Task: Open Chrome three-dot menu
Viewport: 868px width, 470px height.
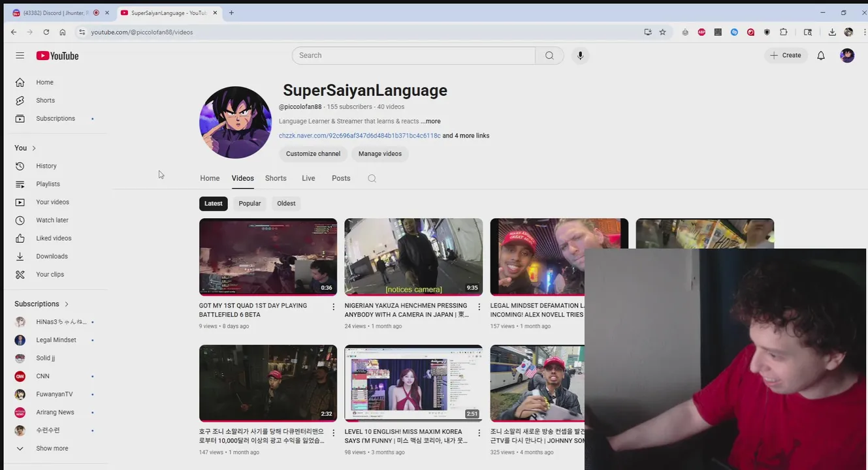Action: [863, 32]
